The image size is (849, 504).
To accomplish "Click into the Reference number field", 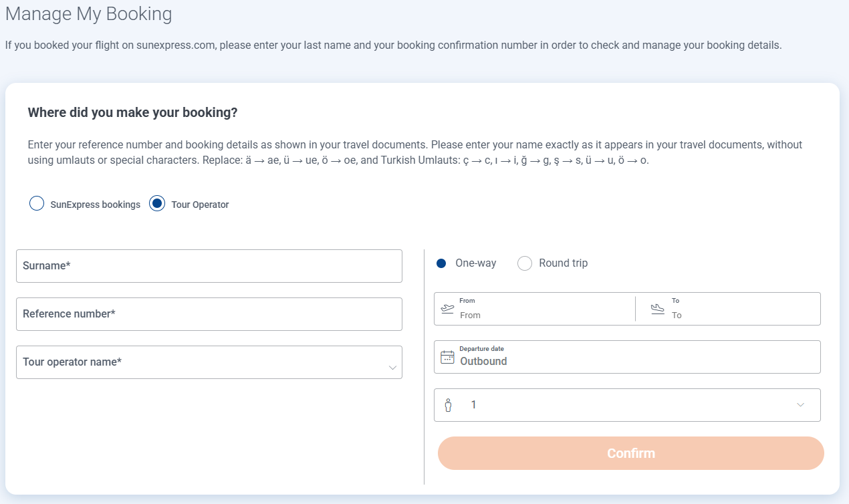I will 209,314.
